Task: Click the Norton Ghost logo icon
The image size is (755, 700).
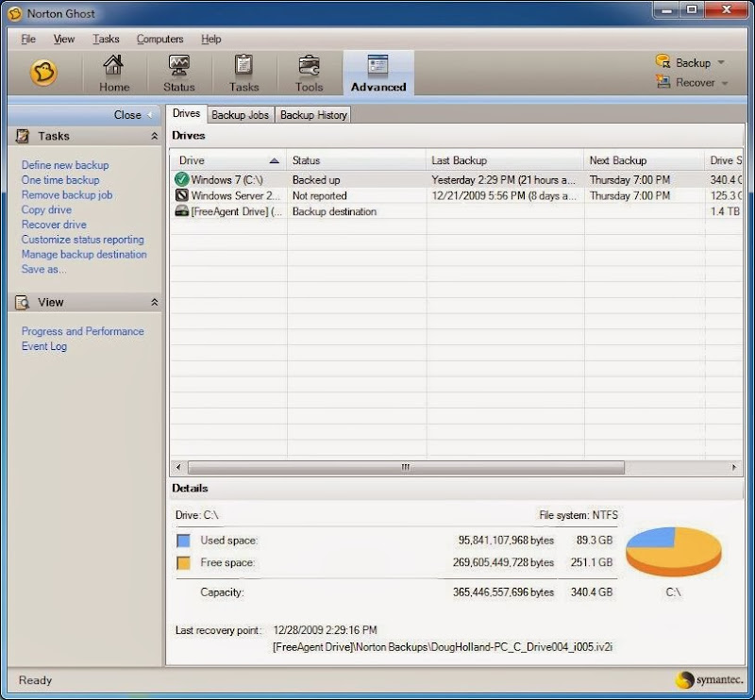Action: click(x=43, y=73)
